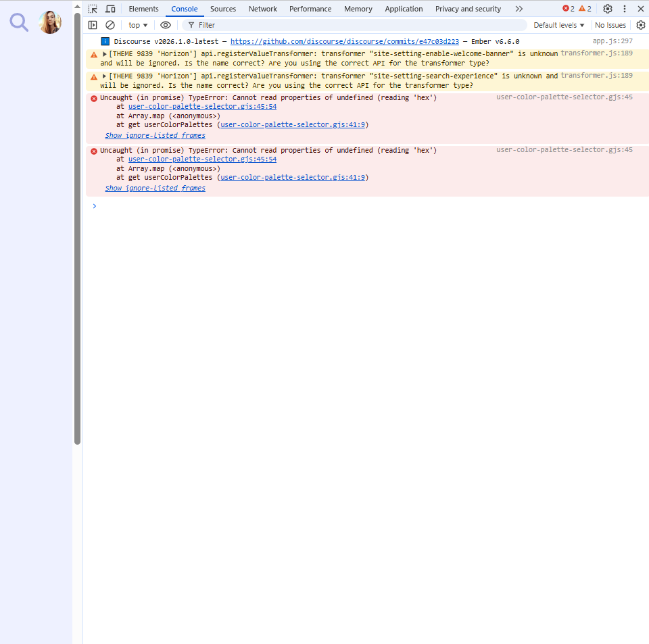The image size is (649, 644).
Task: Open the Discourse GitHub commits link
Action: point(344,41)
